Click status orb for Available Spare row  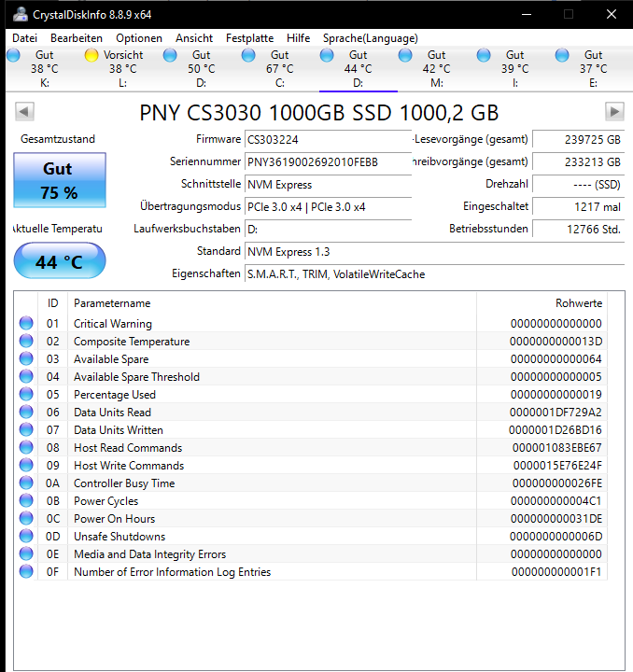coord(26,358)
